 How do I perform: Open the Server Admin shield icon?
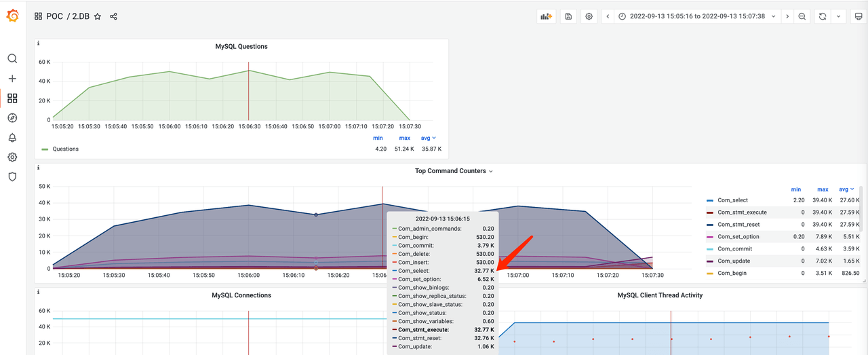pyautogui.click(x=12, y=176)
